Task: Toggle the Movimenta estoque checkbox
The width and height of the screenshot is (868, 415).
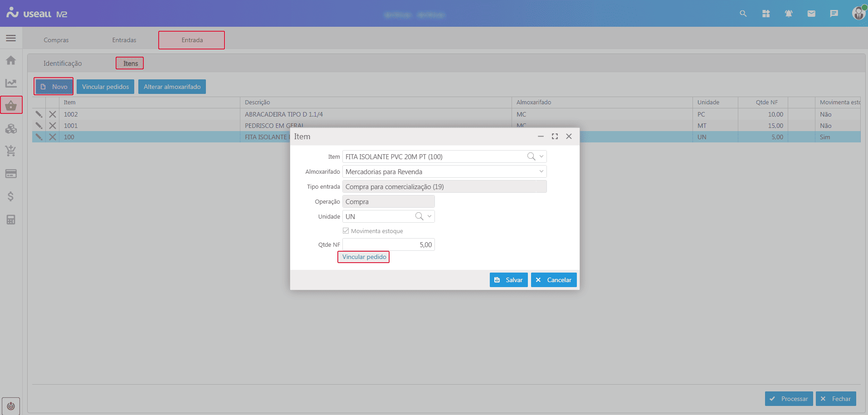Action: tap(346, 231)
